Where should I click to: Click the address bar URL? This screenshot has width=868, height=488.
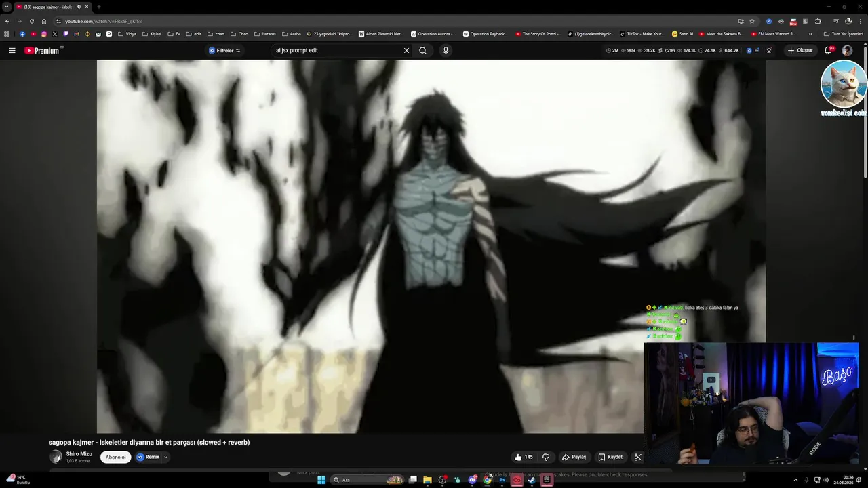tap(103, 21)
